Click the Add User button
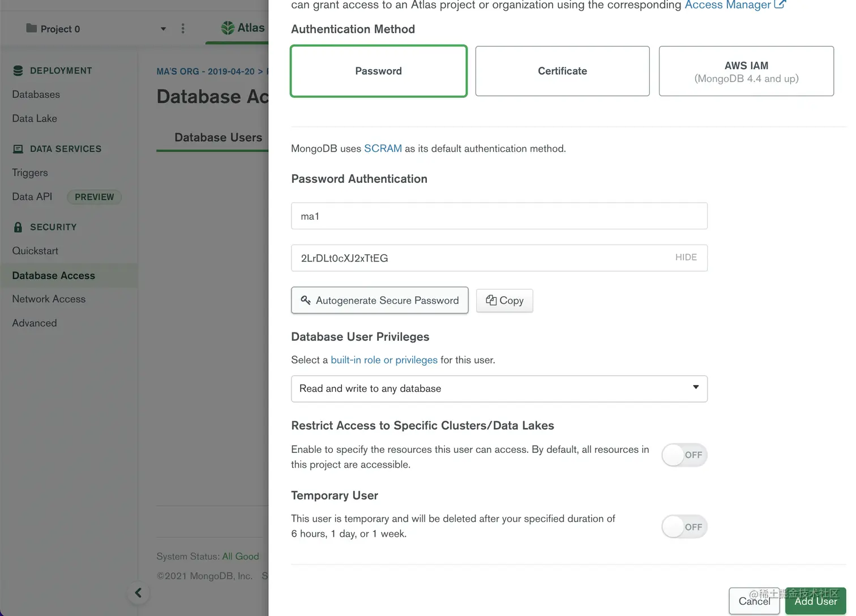Image resolution: width=856 pixels, height=616 pixels. pos(815,601)
